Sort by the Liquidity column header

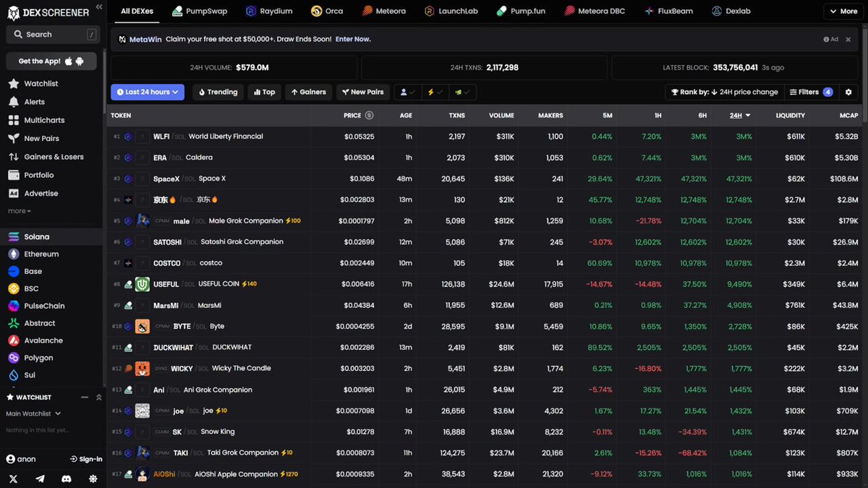point(790,116)
